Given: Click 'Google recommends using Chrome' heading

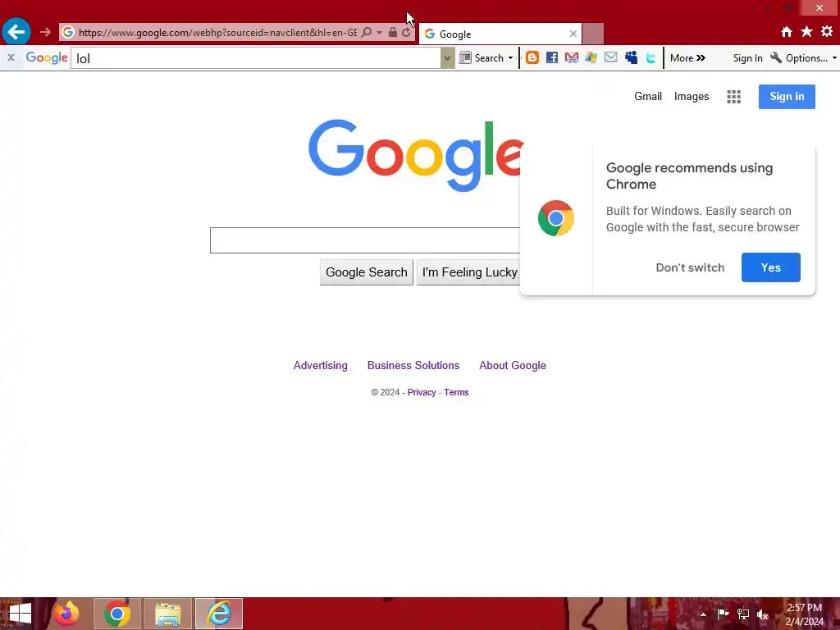Looking at the screenshot, I should click(689, 176).
